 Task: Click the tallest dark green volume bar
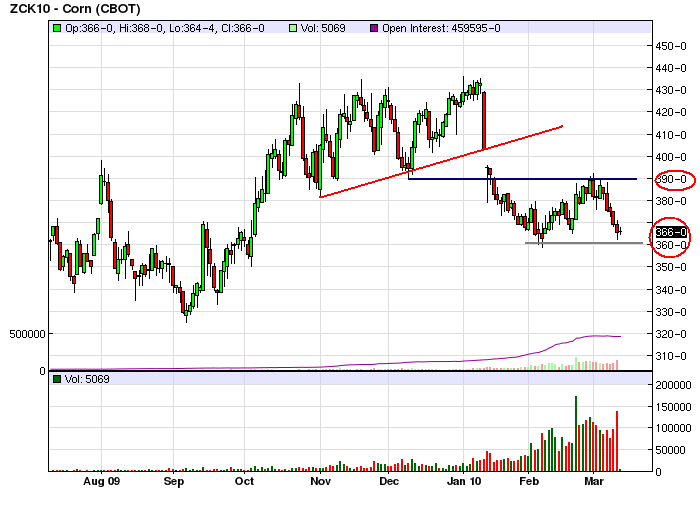tap(576, 433)
